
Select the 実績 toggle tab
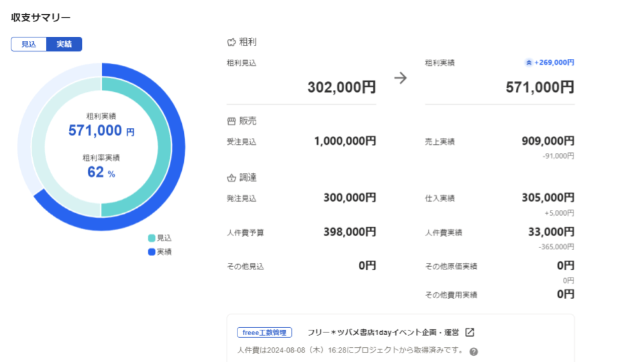click(64, 44)
